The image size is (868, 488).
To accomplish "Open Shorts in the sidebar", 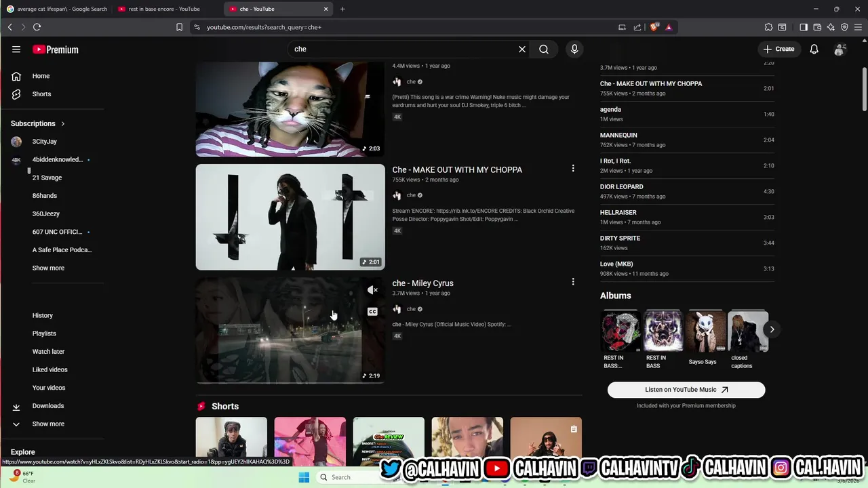I will coord(41,94).
